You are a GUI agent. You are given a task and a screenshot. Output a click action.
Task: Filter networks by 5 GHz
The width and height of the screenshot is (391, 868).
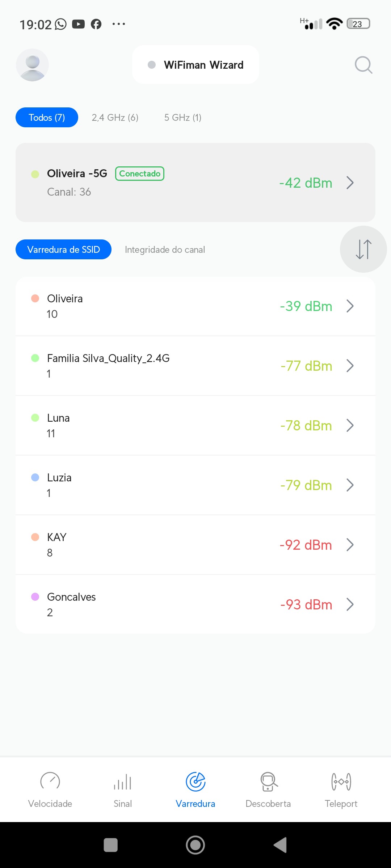pos(183,118)
